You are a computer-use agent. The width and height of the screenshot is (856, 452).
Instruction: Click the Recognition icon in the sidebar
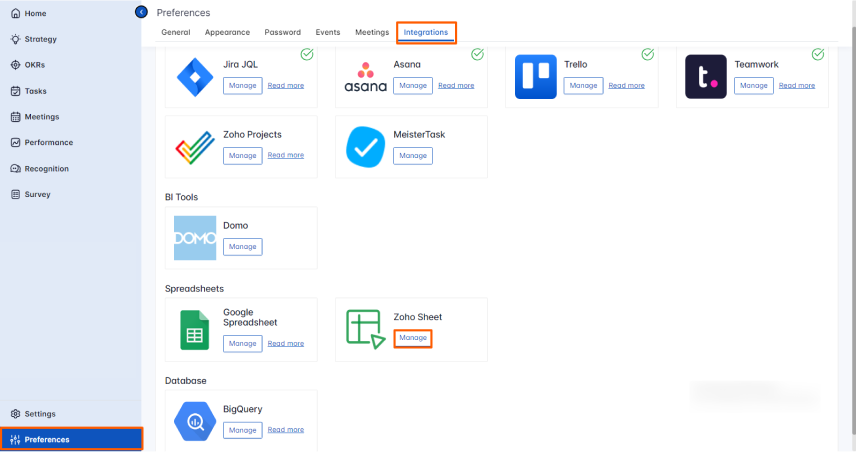pos(15,168)
